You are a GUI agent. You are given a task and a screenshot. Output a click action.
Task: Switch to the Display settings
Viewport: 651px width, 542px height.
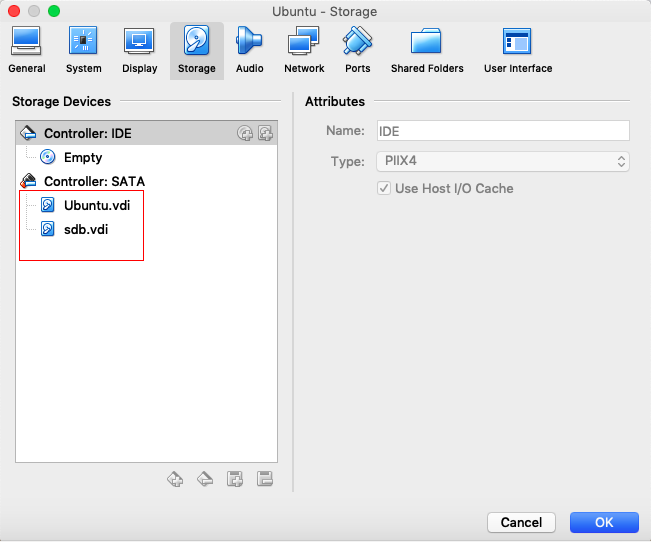coord(140,51)
